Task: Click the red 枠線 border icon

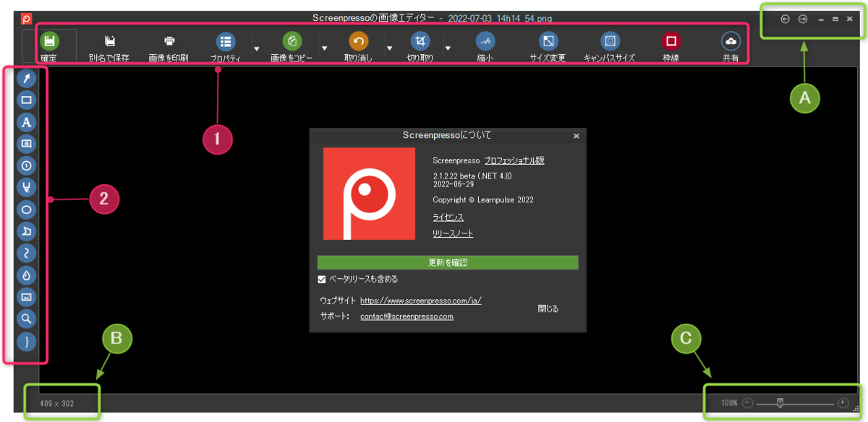Action: point(672,41)
